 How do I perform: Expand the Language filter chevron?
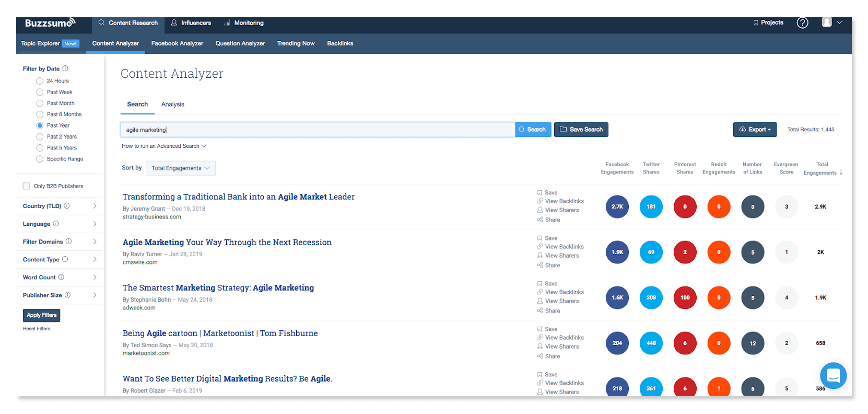tap(95, 224)
